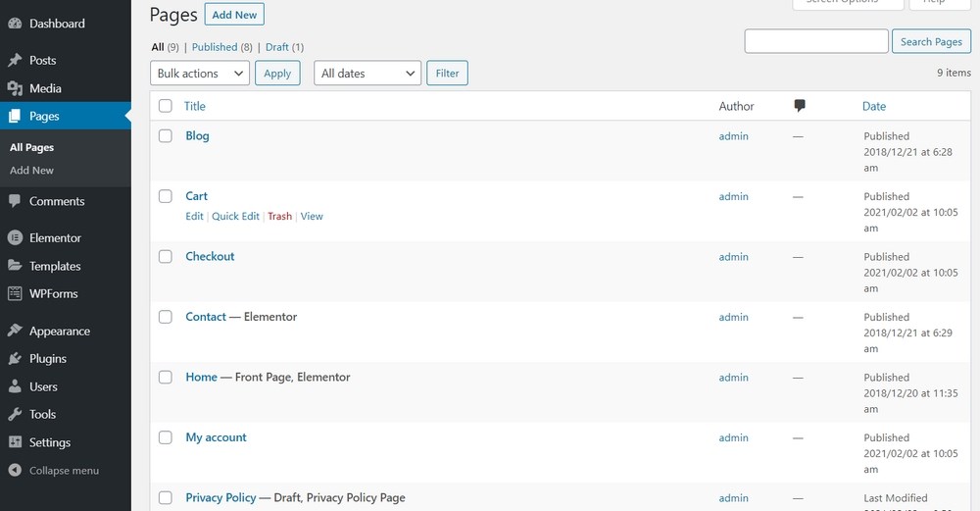Sort by the comments bubble column icon
This screenshot has width=980, height=511.
(x=800, y=106)
